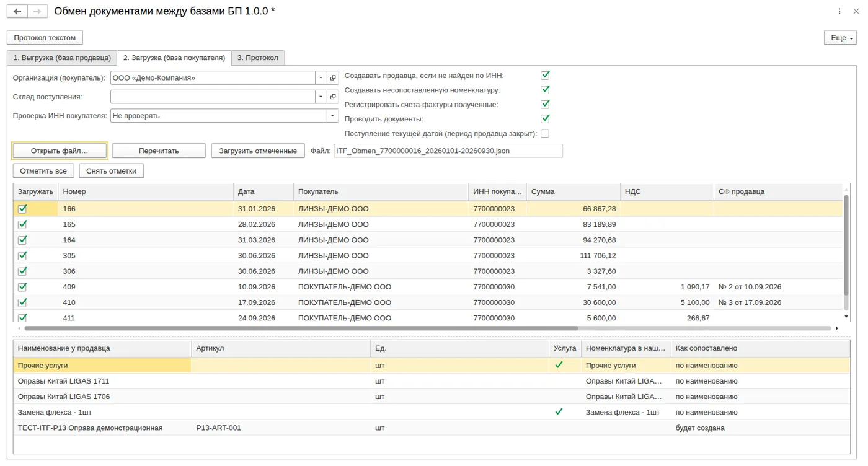This screenshot has width=868, height=466.
Task: Open the Еще dropdown menu
Action: pyautogui.click(x=840, y=38)
